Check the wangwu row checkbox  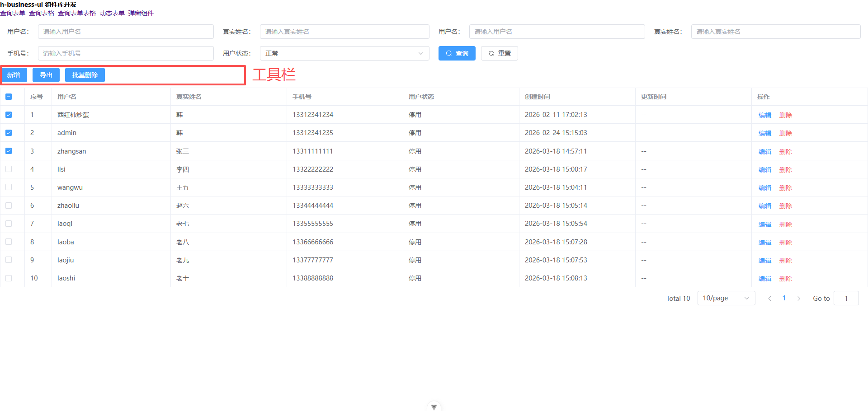click(x=9, y=187)
